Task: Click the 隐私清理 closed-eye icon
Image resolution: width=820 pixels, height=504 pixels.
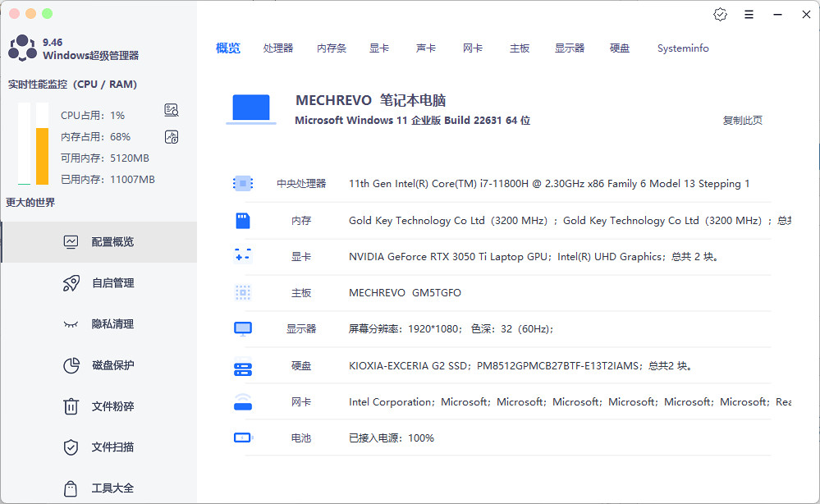Action: (71, 324)
